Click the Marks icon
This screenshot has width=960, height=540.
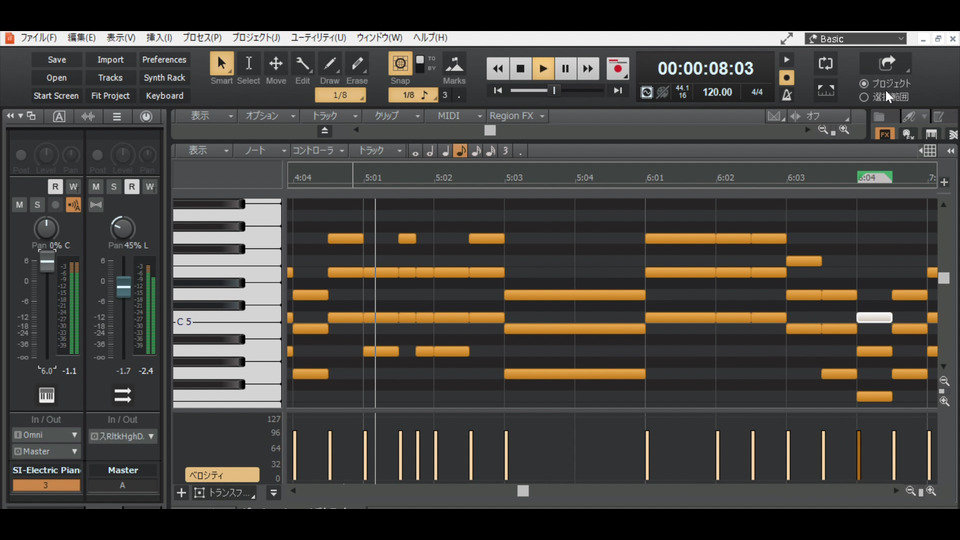point(454,64)
